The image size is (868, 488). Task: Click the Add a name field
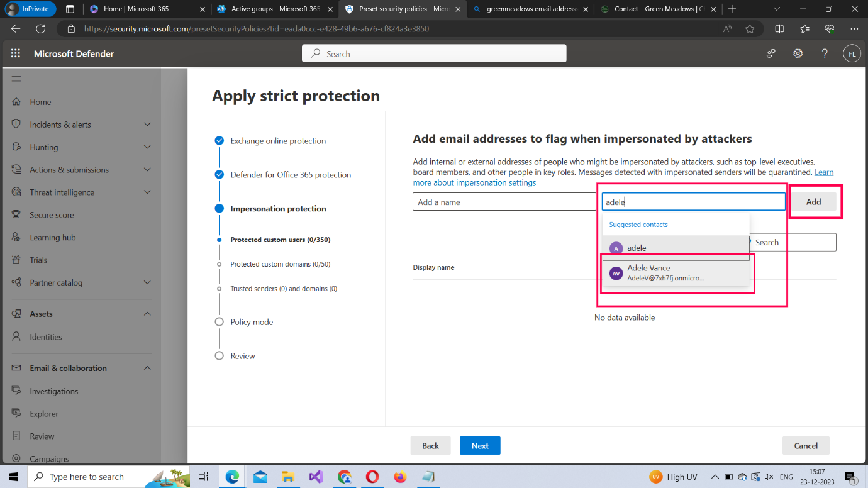click(504, 202)
